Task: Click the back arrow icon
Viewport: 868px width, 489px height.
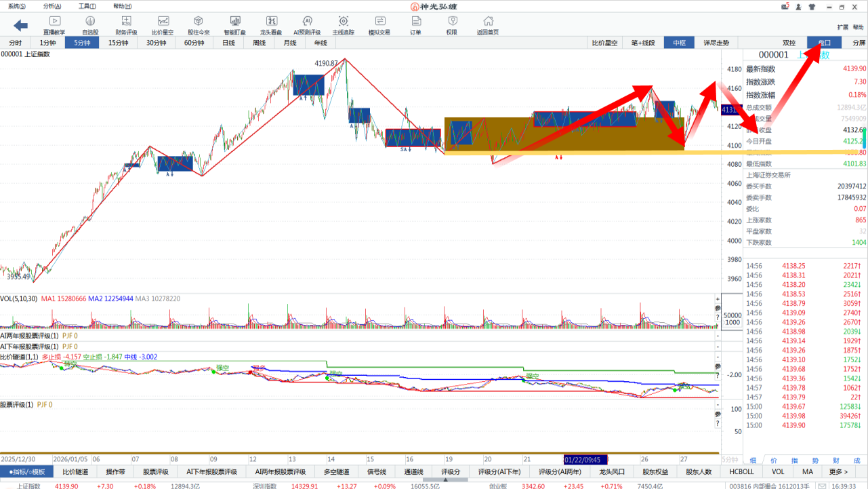Action: pos(20,26)
